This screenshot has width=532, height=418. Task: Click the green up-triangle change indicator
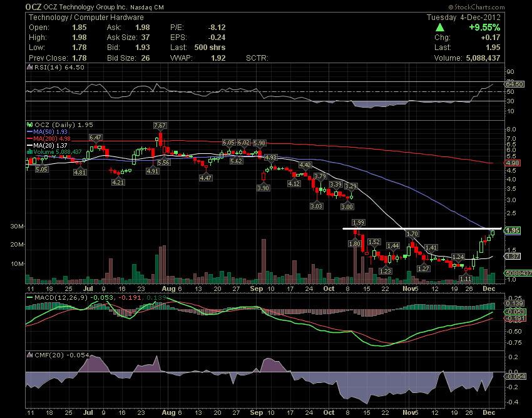[440, 28]
